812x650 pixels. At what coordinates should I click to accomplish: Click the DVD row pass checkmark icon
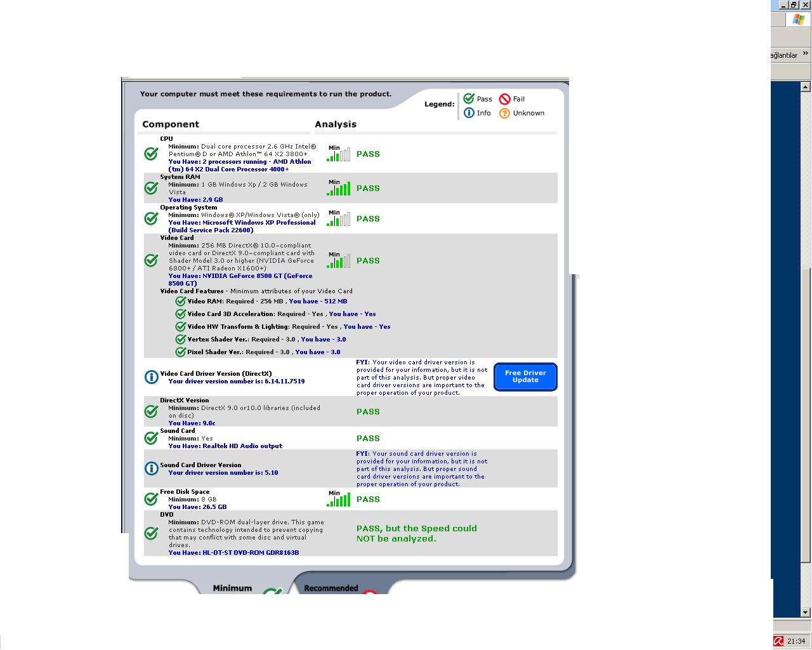151,533
